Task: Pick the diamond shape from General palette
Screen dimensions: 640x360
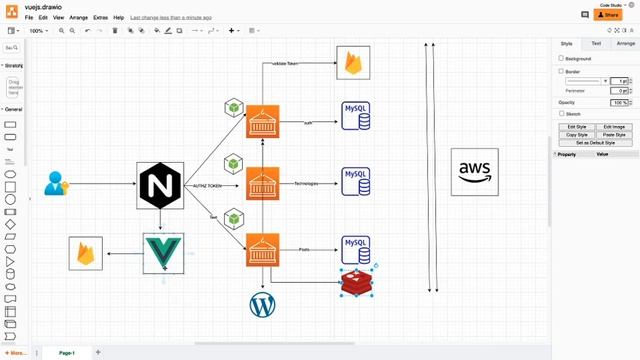Action: 10,224
